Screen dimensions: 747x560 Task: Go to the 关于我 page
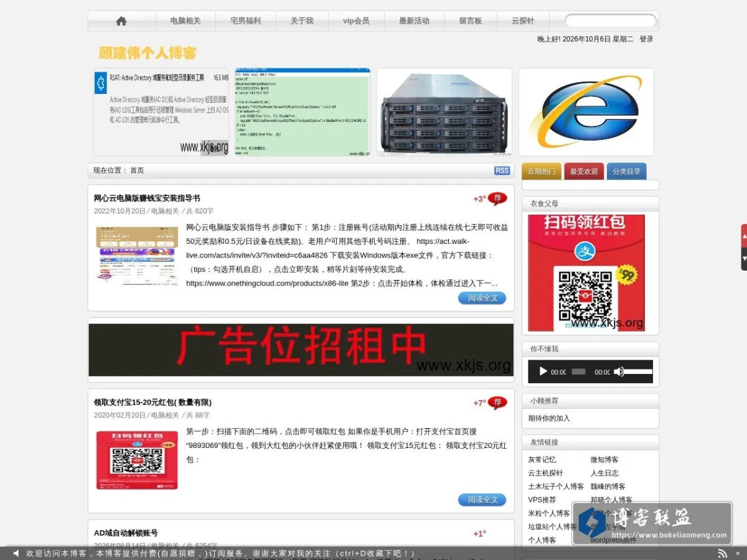(302, 21)
